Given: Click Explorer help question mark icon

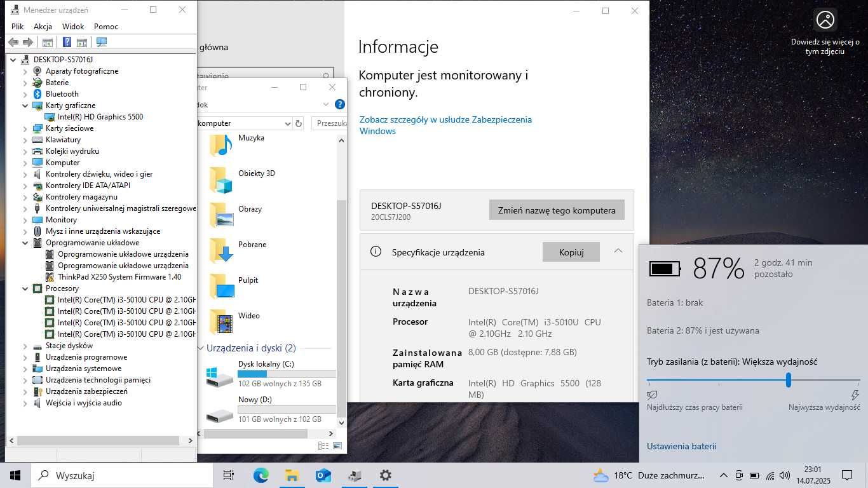Looking at the screenshot, I should 340,104.
